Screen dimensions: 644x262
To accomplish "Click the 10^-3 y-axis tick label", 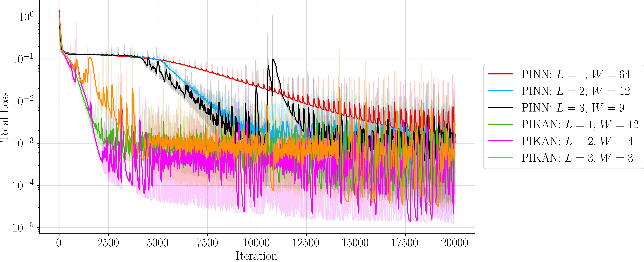I will tap(23, 143).
